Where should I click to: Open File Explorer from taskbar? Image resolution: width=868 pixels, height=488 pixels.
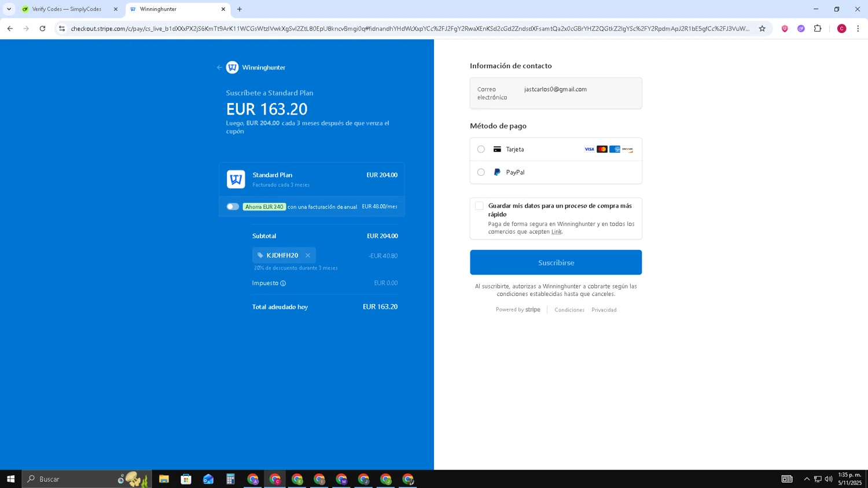(164, 479)
